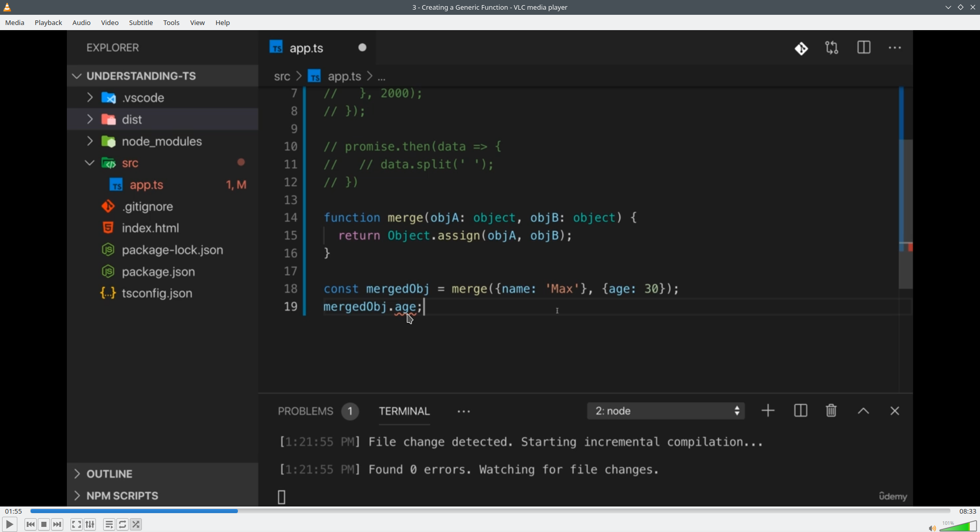Seek along the video progress bar
The width and height of the screenshot is (980, 532).
coord(490,511)
